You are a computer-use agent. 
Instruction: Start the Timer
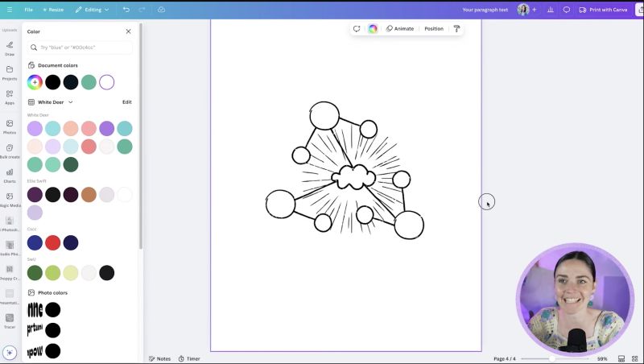(189, 358)
